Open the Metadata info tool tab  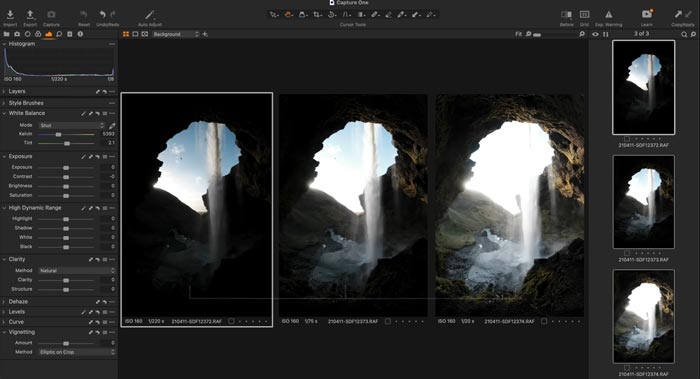(x=80, y=34)
